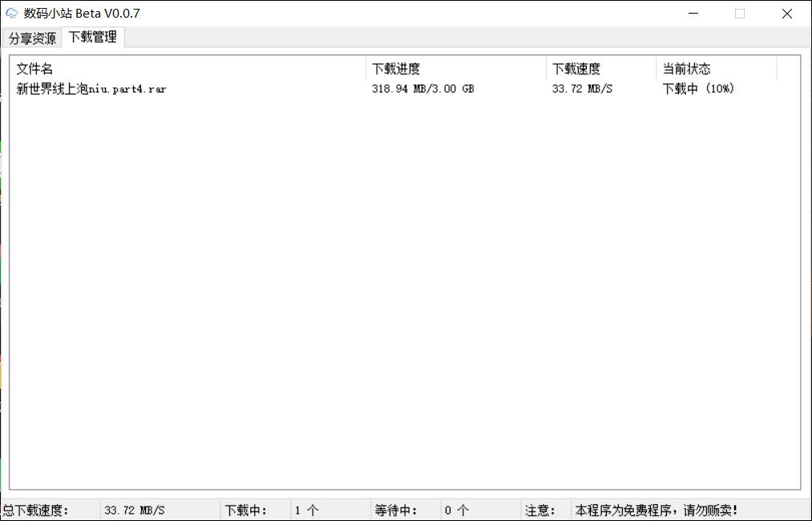Click total speed value in status bar
Viewport: 812px width, 521px height.
(x=134, y=510)
